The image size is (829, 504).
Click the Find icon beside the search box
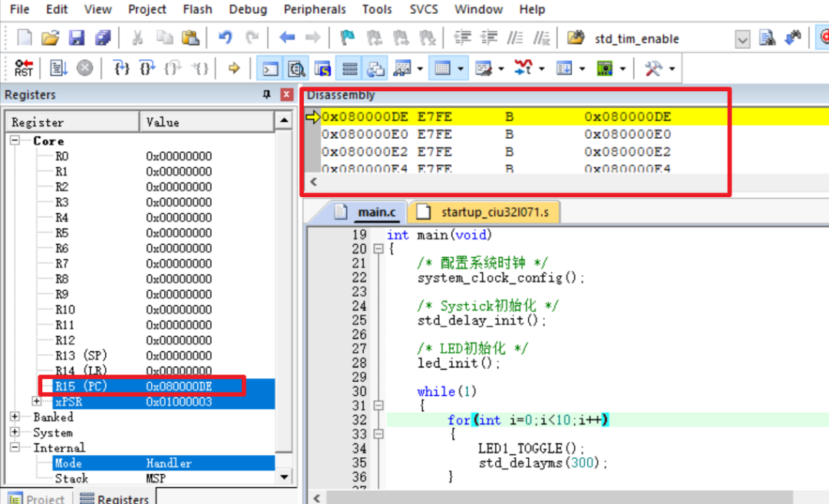(767, 38)
